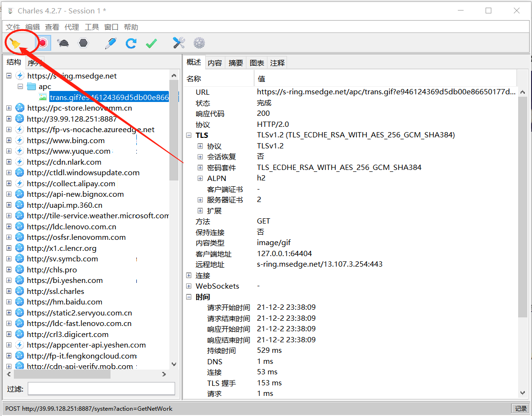The image size is (532, 416).
Task: Switch to the 摘要 tab
Action: click(236, 63)
